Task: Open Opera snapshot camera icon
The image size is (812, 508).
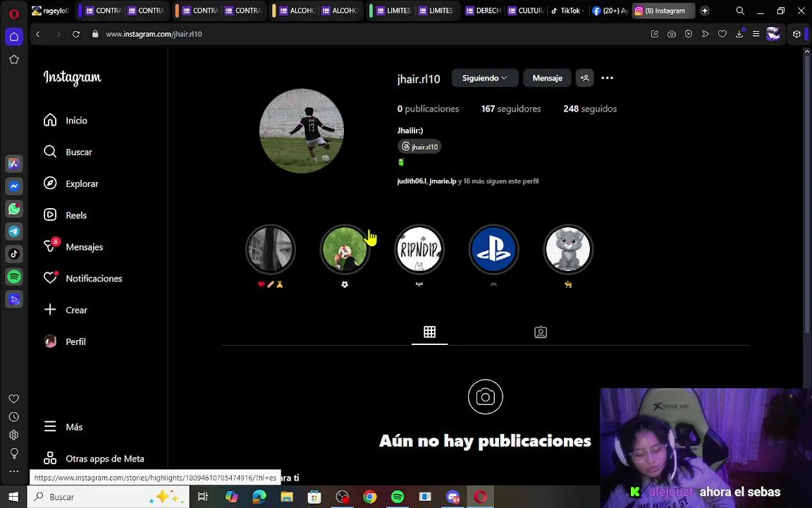Action: (672, 34)
